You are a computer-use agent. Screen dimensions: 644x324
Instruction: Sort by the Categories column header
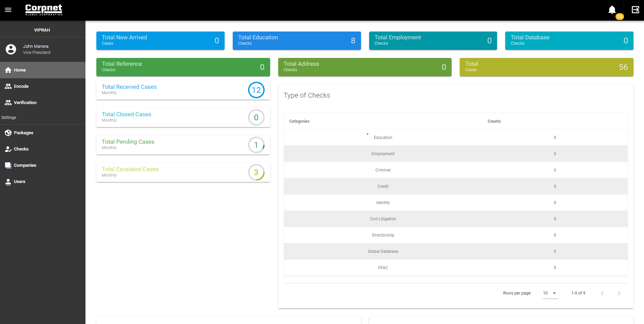pyautogui.click(x=299, y=121)
